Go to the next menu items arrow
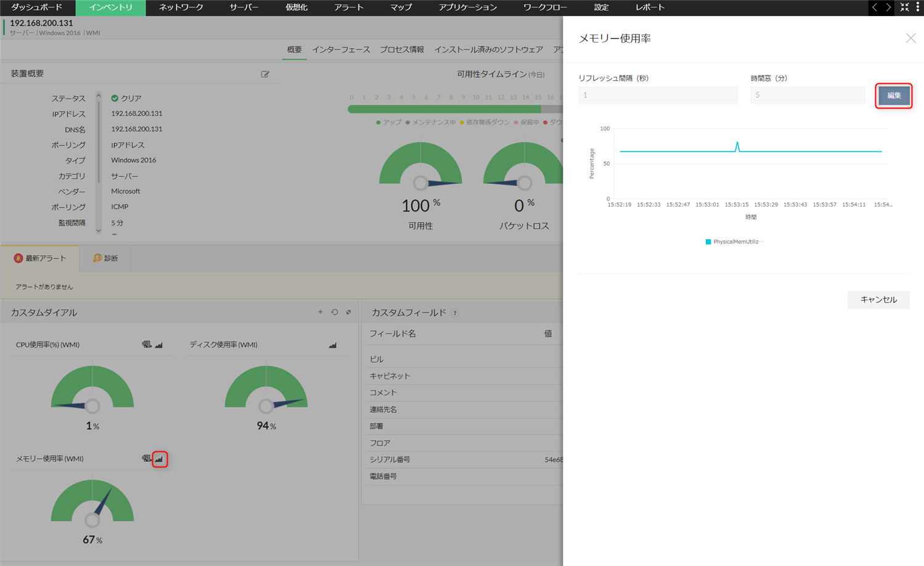924x566 pixels. tap(888, 7)
